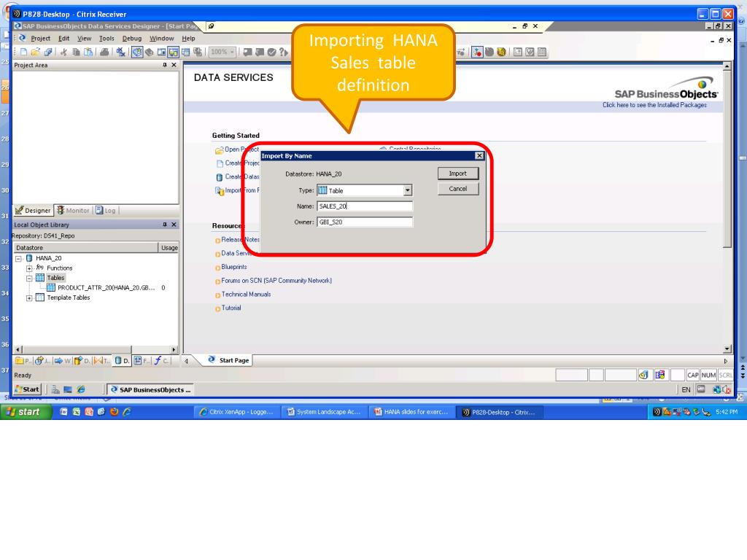Open the View menu
Screen dimensions: 747x560
[x=85, y=39]
